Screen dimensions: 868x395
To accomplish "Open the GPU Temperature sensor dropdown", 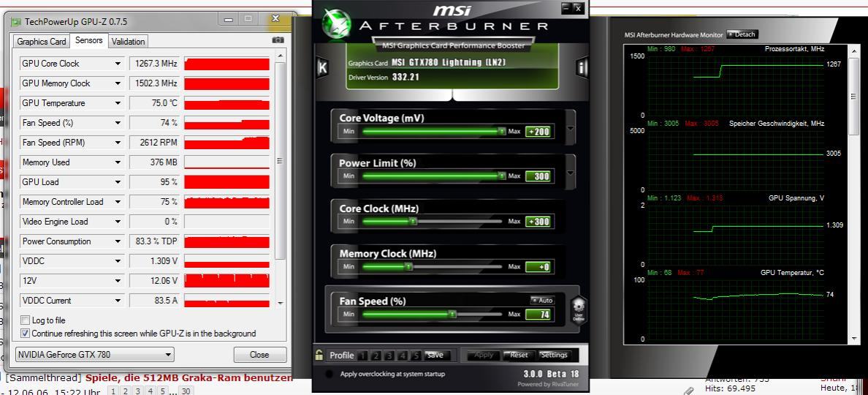I will coord(118,103).
